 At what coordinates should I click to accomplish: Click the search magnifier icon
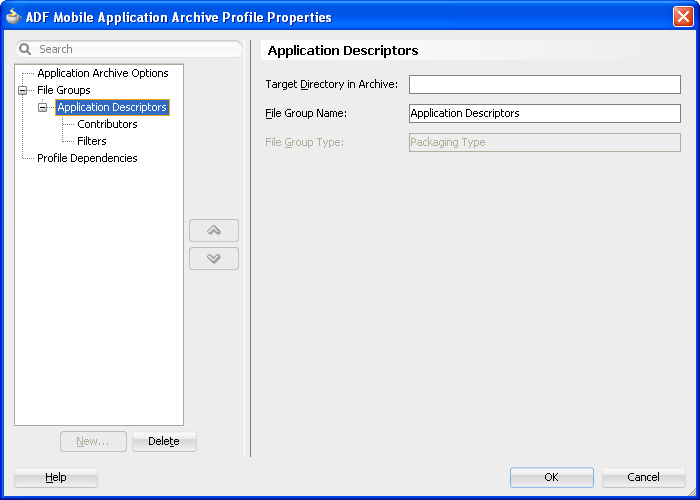[25, 49]
